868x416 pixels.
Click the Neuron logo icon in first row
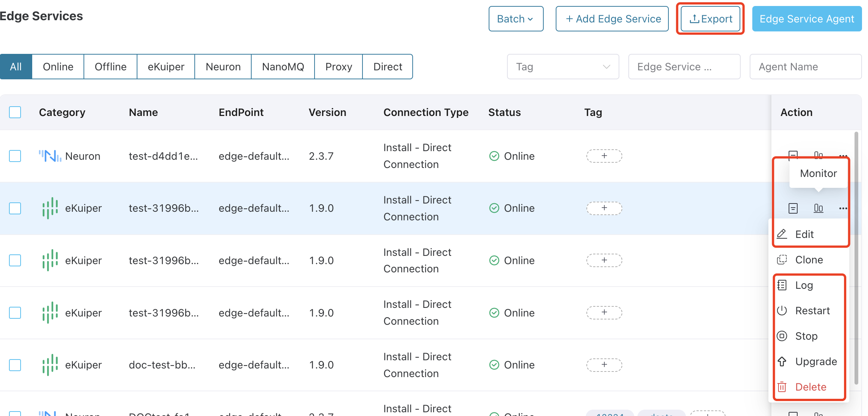(50, 156)
